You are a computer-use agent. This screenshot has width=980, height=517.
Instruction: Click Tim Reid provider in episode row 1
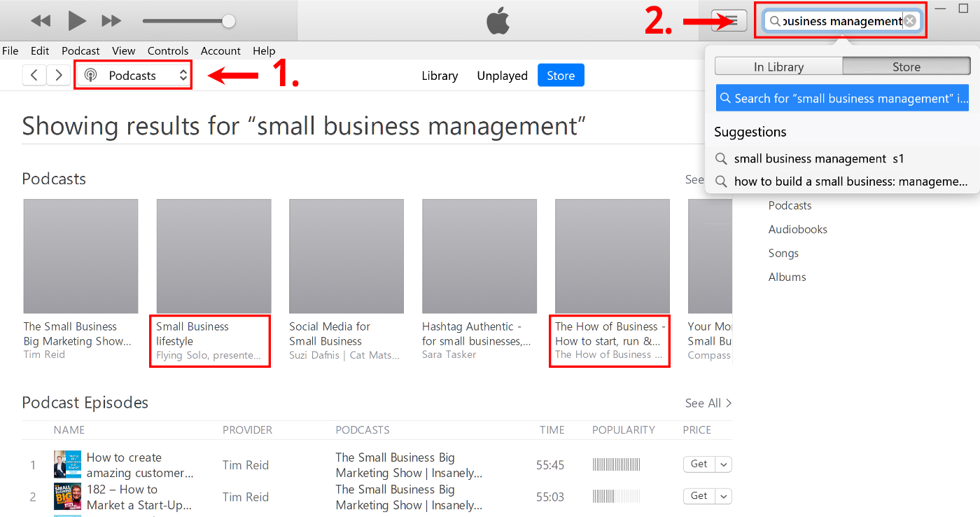(x=246, y=465)
